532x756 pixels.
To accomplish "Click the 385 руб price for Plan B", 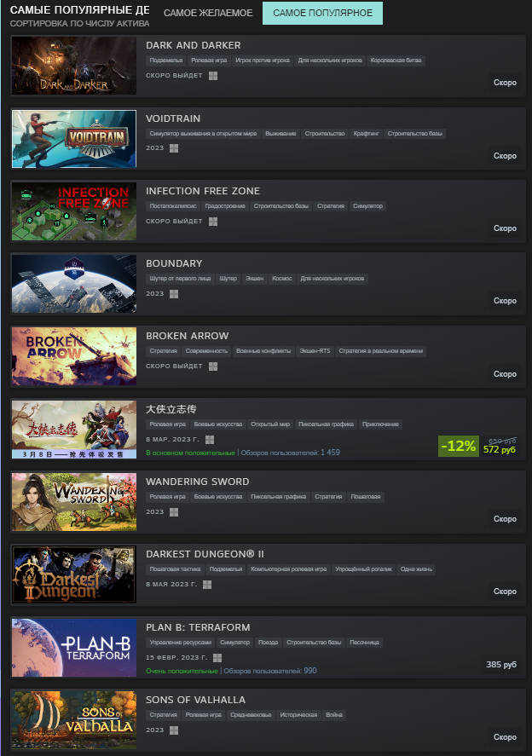I will click(x=501, y=665).
